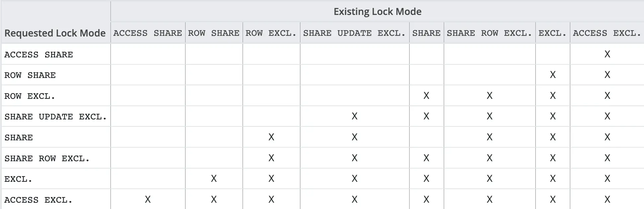
Task: Select the ROW SHARE column header
Action: (x=214, y=33)
